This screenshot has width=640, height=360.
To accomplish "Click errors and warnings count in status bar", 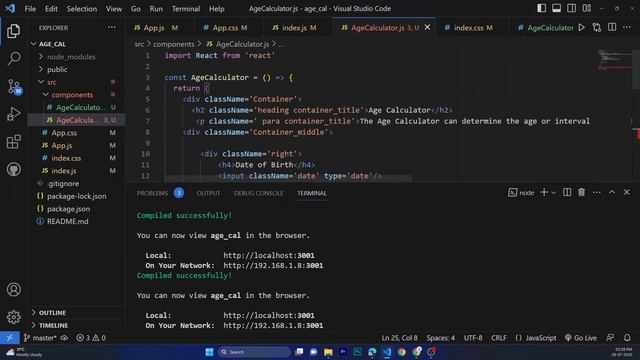I will [x=91, y=338].
